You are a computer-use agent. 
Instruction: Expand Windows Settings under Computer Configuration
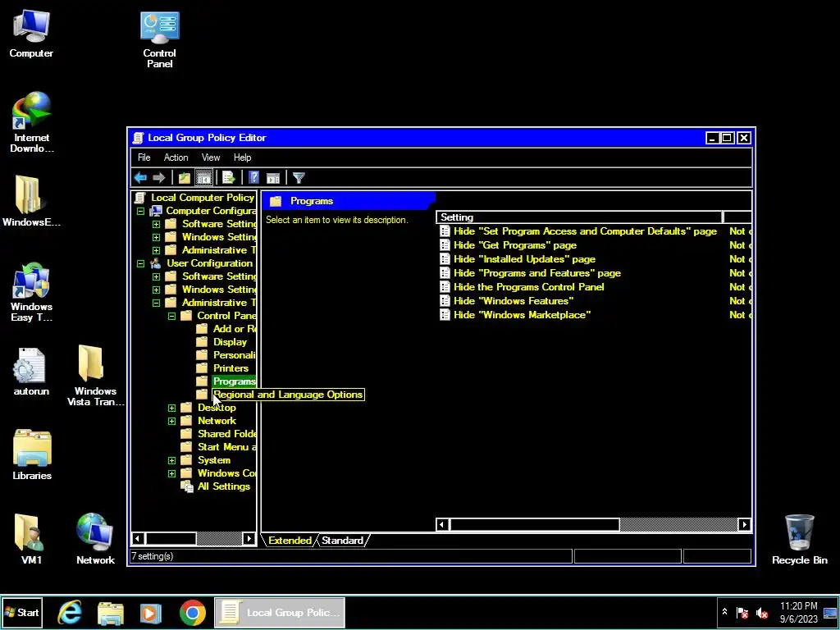tap(156, 237)
